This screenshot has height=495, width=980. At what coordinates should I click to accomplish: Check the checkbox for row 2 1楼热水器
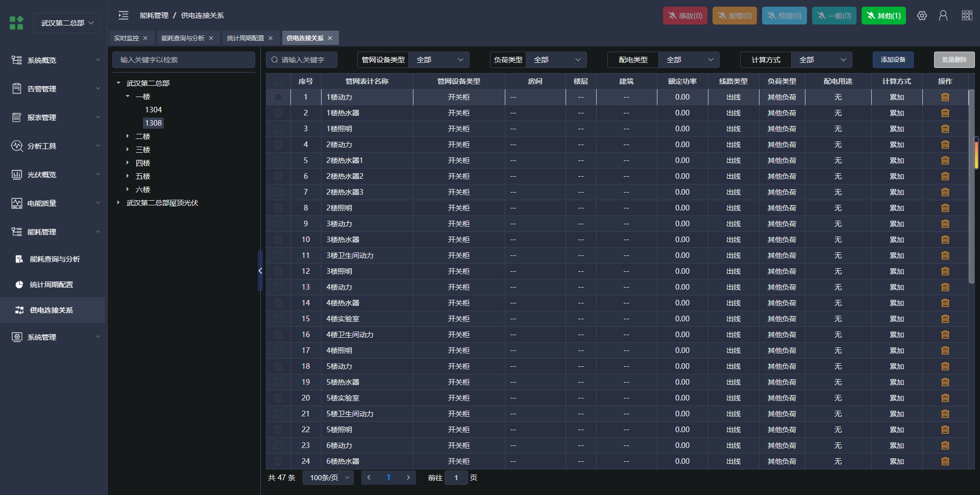(278, 113)
